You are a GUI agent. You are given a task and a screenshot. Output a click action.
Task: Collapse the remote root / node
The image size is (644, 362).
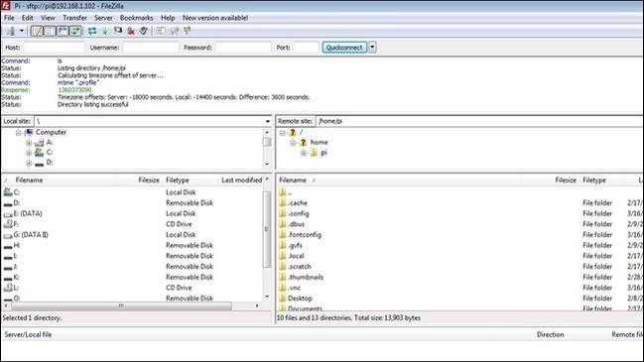pyautogui.click(x=282, y=133)
